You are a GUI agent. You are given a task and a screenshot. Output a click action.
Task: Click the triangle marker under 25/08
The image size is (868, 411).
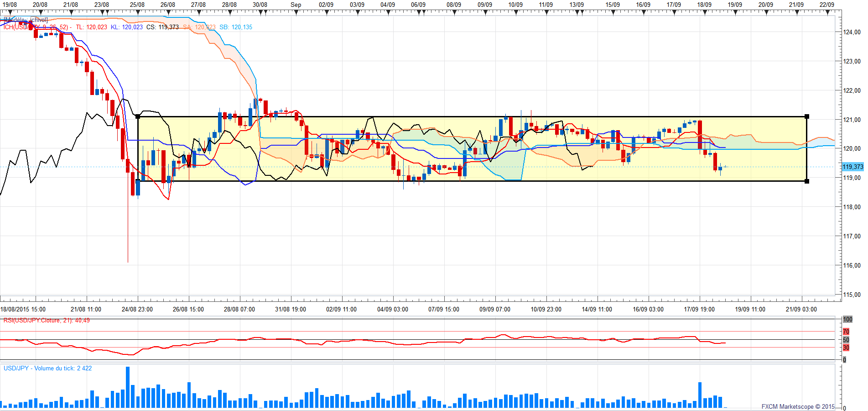click(x=138, y=13)
